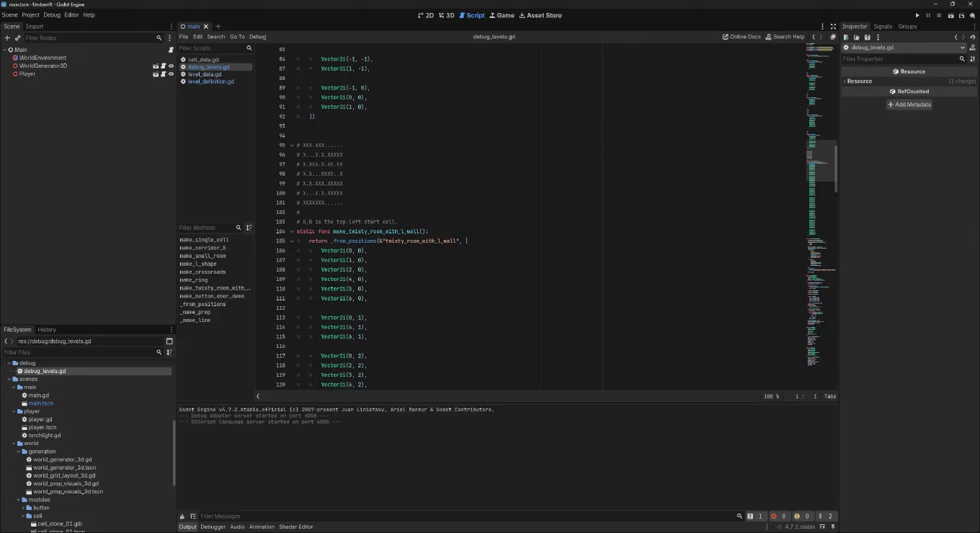The image size is (980, 533).
Task: Toggle standard messages filter showing 1
Action: tap(757, 516)
